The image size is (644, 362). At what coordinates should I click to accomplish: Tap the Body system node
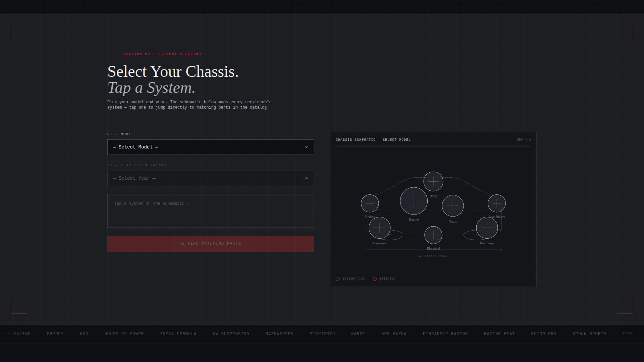pyautogui.click(x=433, y=182)
